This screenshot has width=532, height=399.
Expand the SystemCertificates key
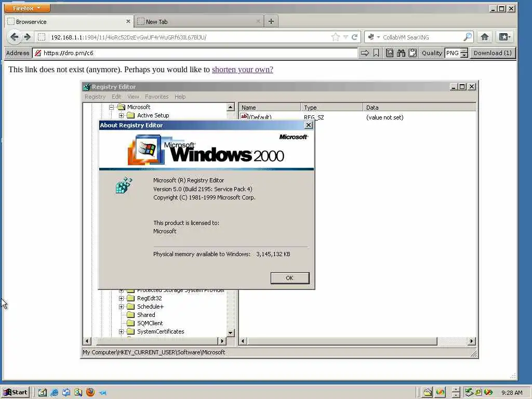(121, 331)
